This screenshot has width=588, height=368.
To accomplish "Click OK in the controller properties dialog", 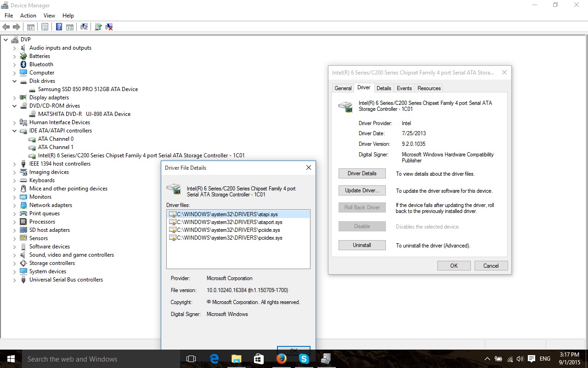I will [x=454, y=265].
